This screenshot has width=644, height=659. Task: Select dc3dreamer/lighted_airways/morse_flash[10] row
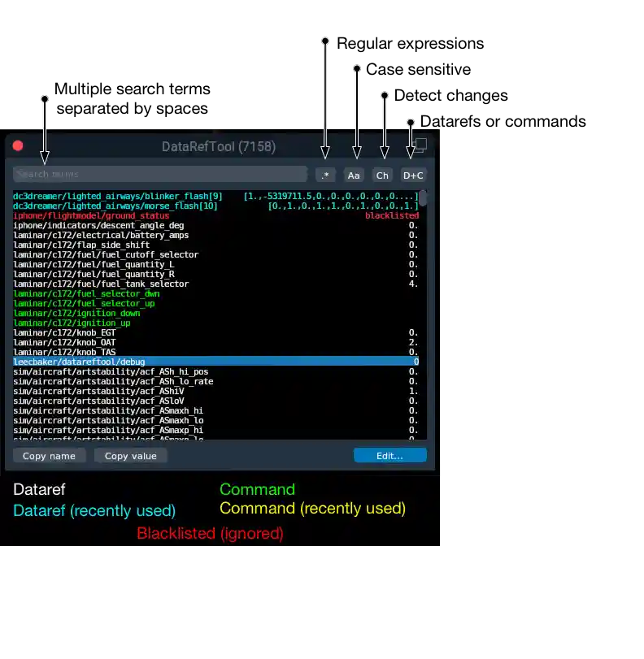[x=215, y=206]
